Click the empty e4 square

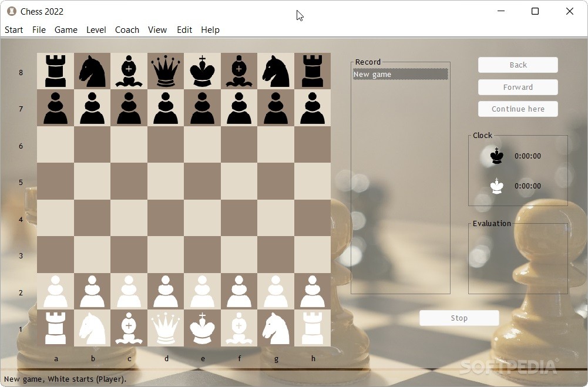click(x=202, y=218)
